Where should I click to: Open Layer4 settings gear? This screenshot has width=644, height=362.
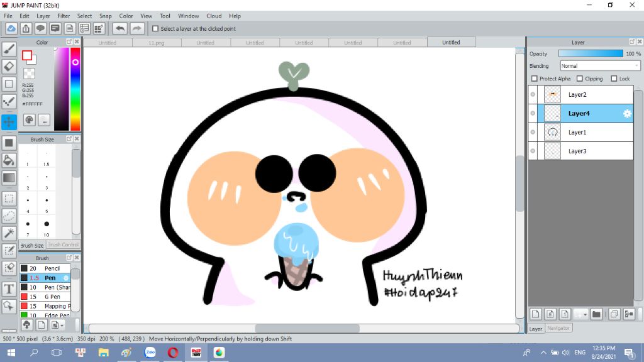(627, 114)
